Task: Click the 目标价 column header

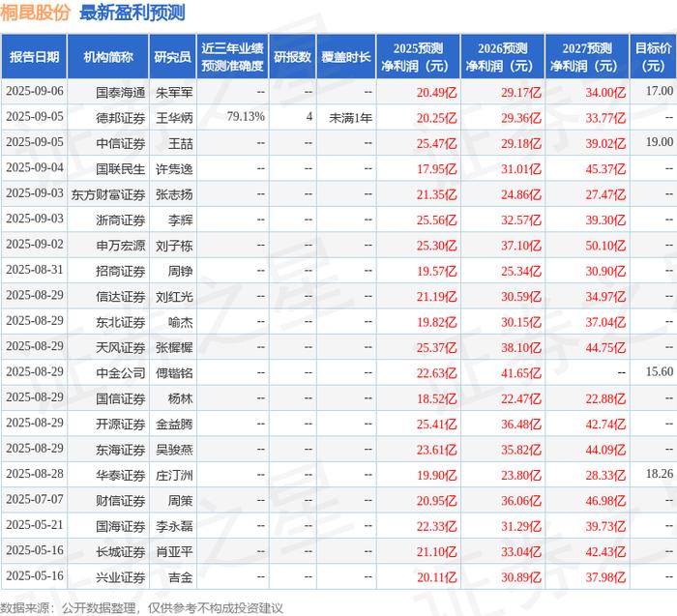Action: point(653,57)
